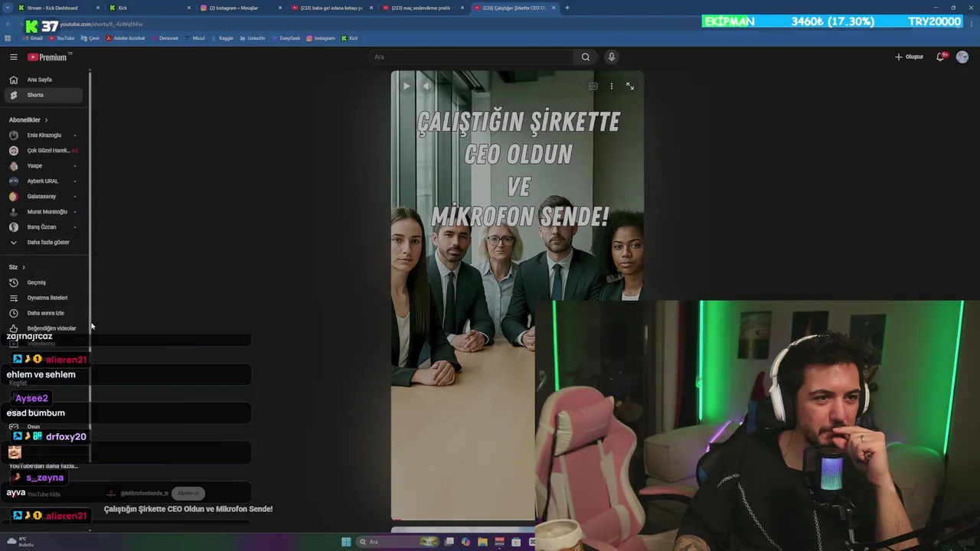This screenshot has width=980, height=551.
Task: Enter fullscreen on the Short player
Action: [630, 86]
